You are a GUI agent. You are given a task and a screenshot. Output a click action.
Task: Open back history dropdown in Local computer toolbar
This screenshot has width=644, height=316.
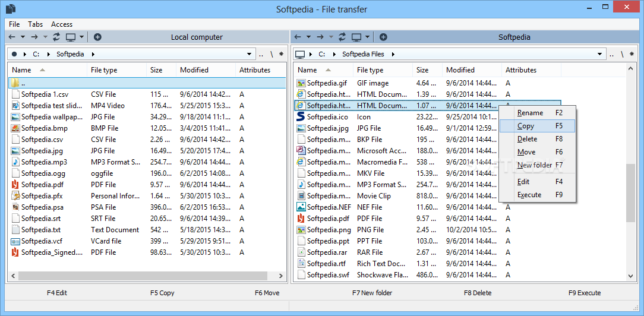click(x=23, y=37)
